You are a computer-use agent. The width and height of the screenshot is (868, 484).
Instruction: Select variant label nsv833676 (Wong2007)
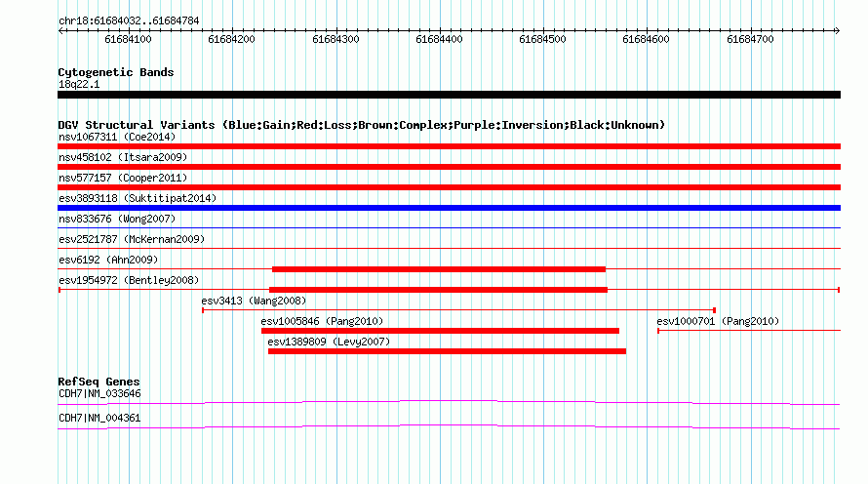coord(117,219)
